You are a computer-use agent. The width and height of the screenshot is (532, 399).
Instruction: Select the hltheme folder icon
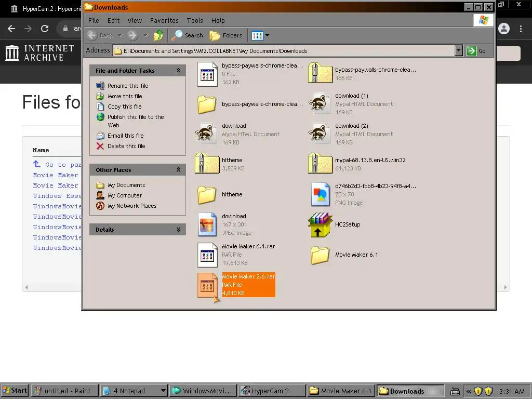[207, 194]
